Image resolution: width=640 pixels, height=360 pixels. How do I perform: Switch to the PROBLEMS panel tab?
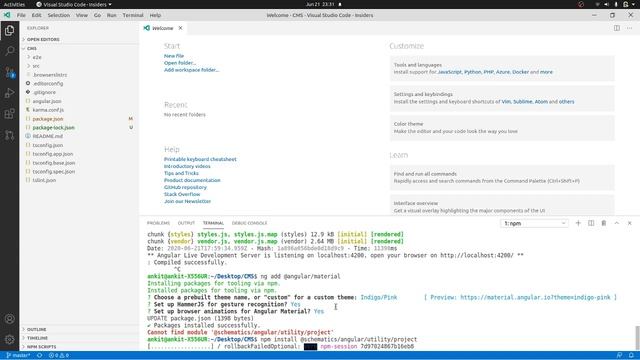coord(158,223)
